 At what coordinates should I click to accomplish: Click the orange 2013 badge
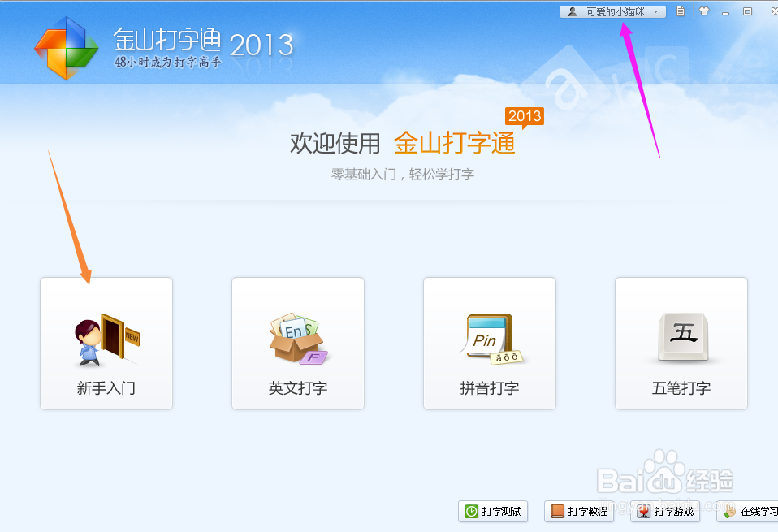pos(525,116)
